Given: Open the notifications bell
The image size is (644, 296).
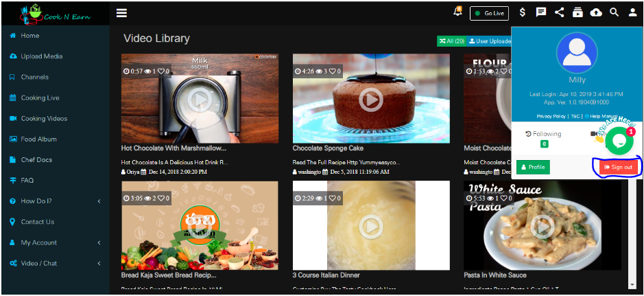Looking at the screenshot, I should pos(457,12).
